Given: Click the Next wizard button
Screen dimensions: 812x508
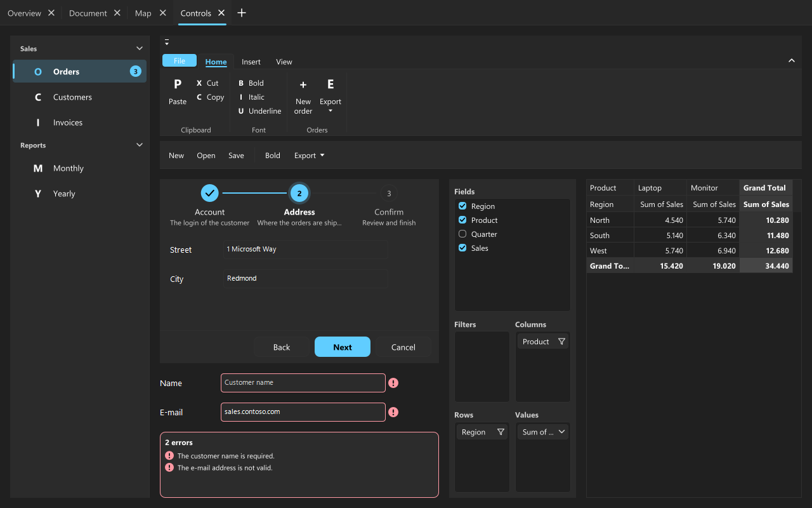Looking at the screenshot, I should click(x=343, y=347).
